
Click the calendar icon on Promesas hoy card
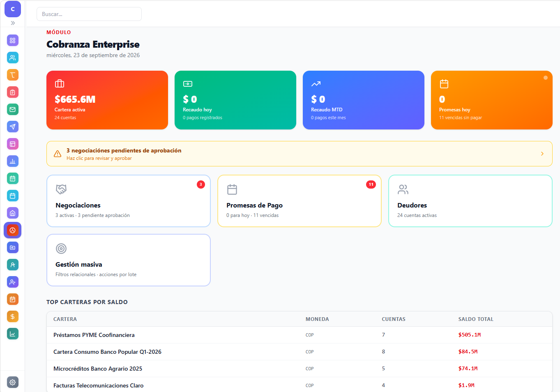pyautogui.click(x=444, y=84)
